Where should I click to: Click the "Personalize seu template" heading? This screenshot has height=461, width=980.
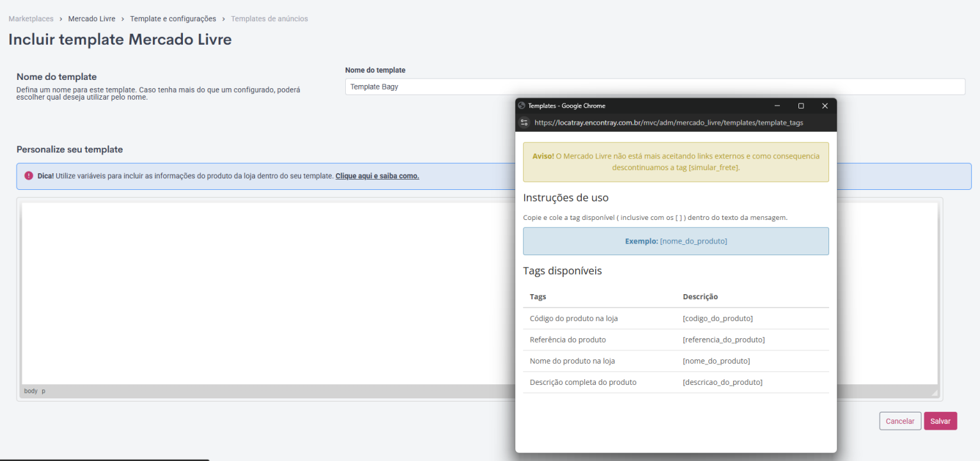tap(70, 150)
